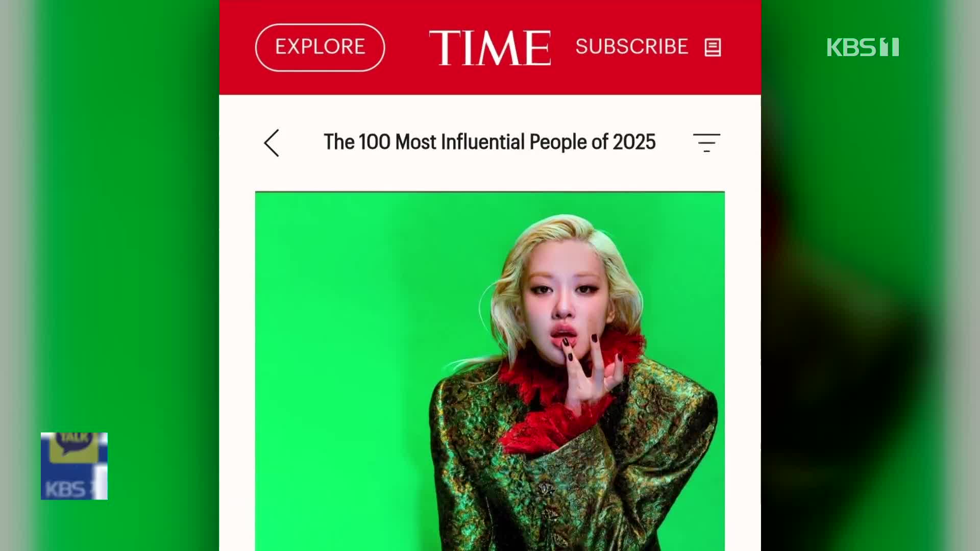Screen dimensions: 980x551
Task: Click the KBS text in the corner thumbnail
Action: (x=65, y=490)
